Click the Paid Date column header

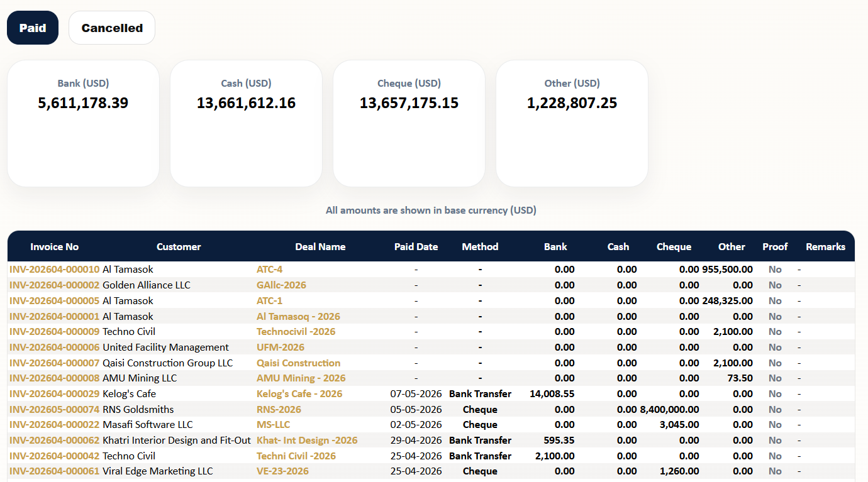pyautogui.click(x=416, y=247)
